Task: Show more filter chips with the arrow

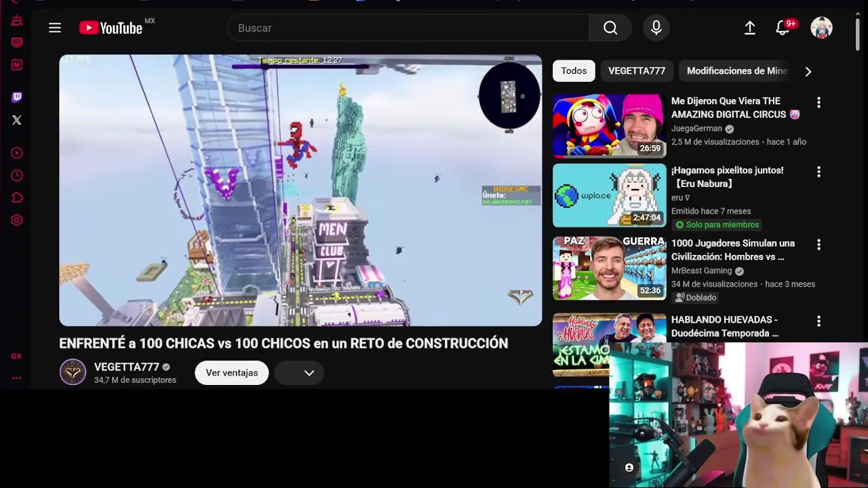Action: (x=808, y=71)
